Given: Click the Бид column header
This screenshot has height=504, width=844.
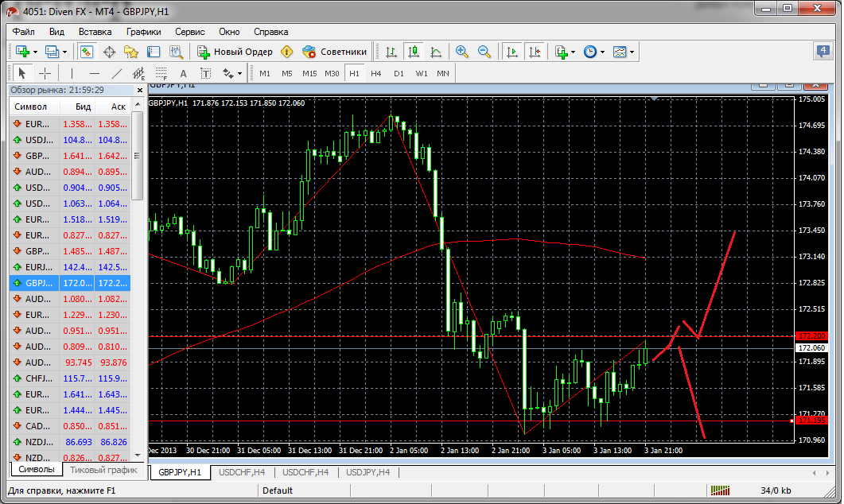Looking at the screenshot, I should 77,107.
